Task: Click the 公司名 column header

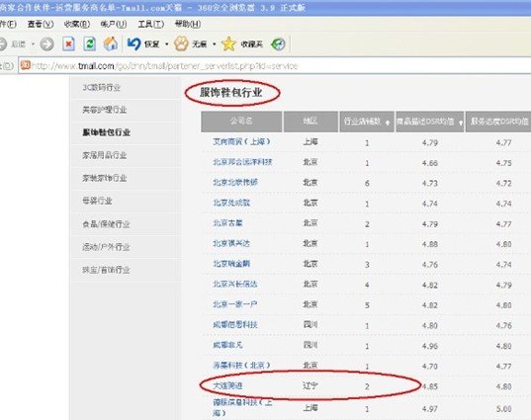Action: (241, 122)
